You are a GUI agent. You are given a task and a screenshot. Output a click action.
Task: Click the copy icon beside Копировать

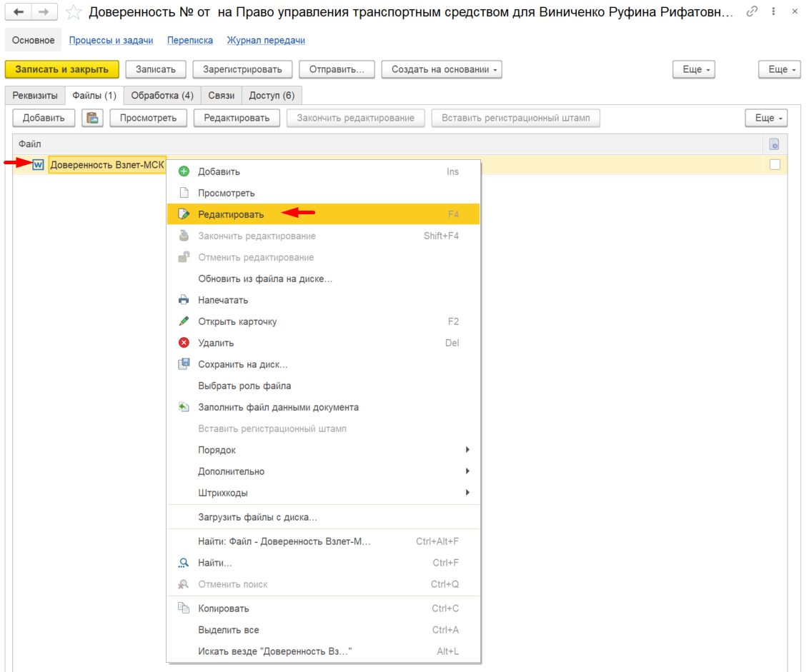point(184,608)
